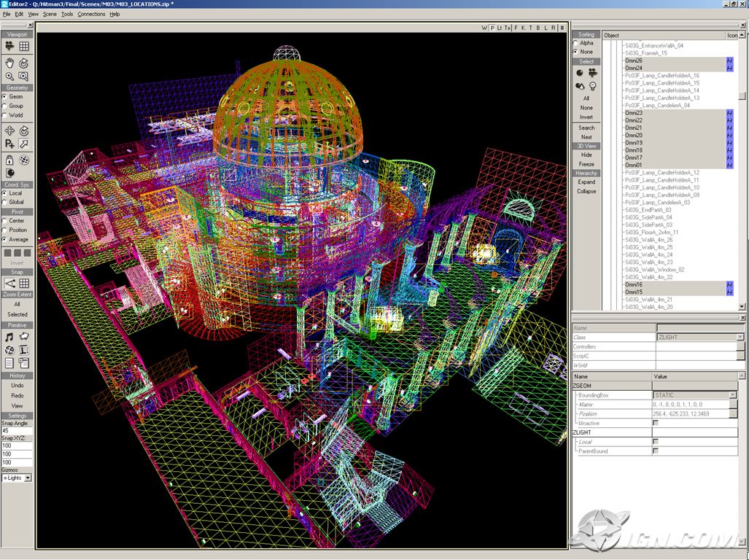The height and width of the screenshot is (560, 749).
Task: Select the Geom radio button
Action: point(4,96)
